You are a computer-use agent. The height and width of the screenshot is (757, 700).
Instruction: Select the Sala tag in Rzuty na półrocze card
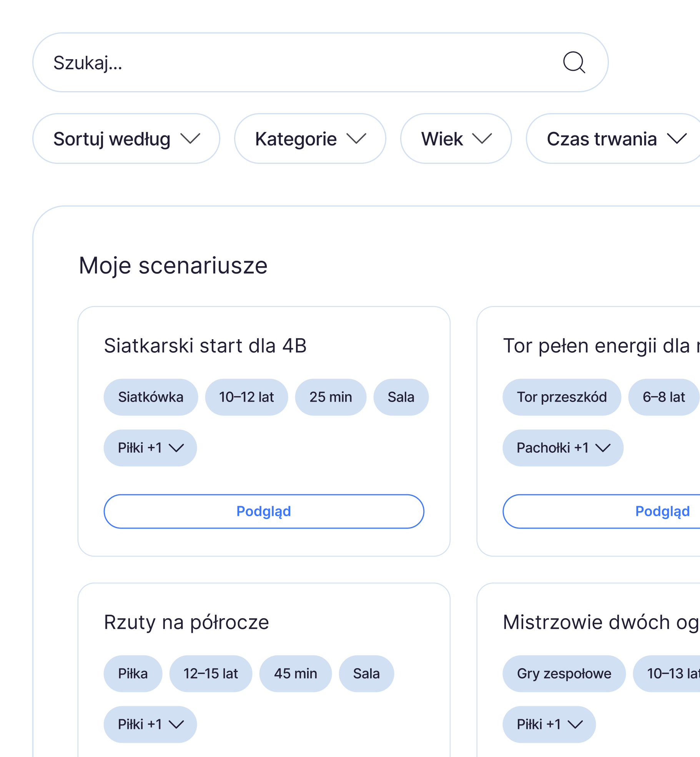pos(366,674)
